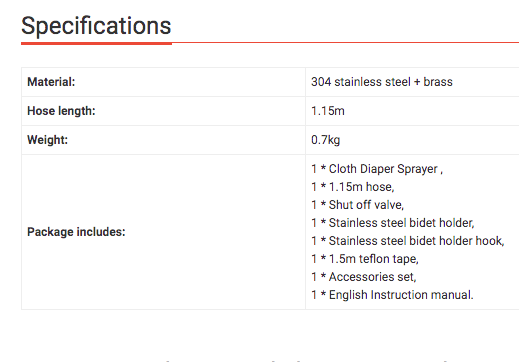Select the Hose length label
519x362 pixels.
[x=61, y=111]
